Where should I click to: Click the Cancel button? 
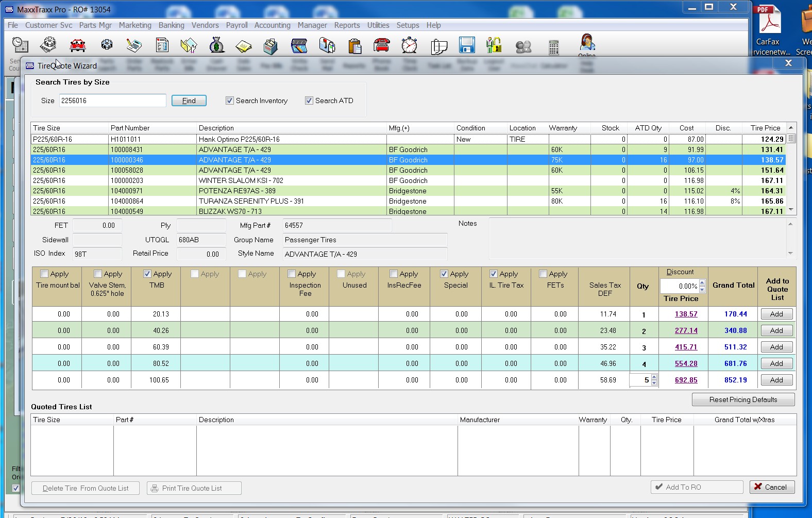(772, 487)
